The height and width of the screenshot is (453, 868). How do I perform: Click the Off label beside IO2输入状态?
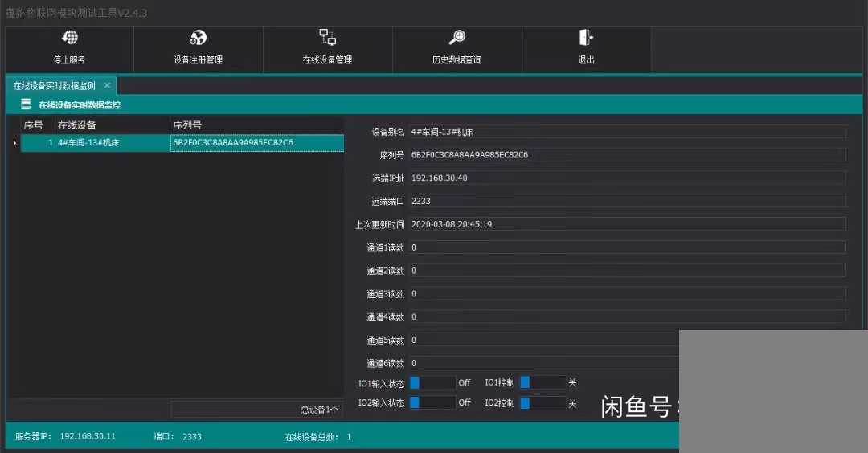(464, 402)
